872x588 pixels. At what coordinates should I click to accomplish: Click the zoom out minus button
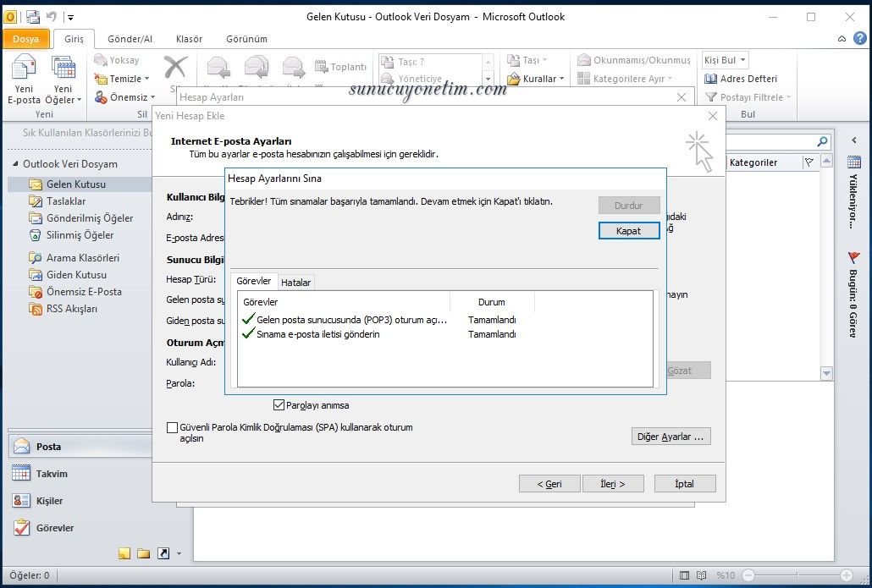pos(749,575)
